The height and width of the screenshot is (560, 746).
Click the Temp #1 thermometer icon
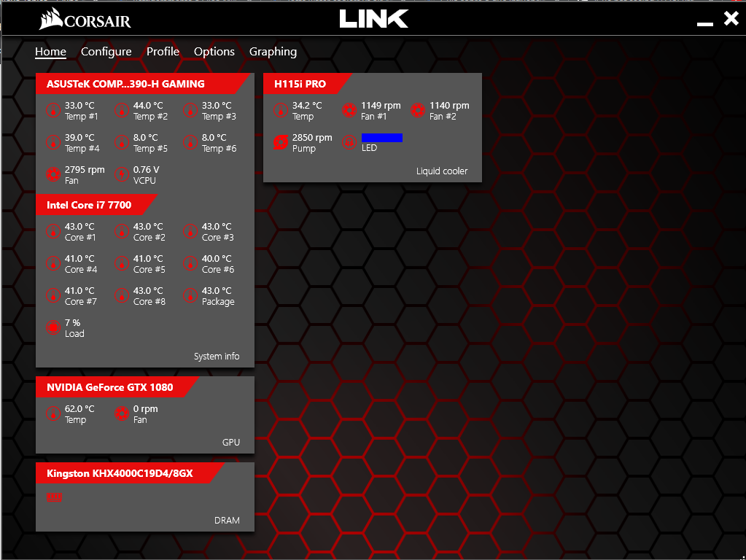(53, 110)
